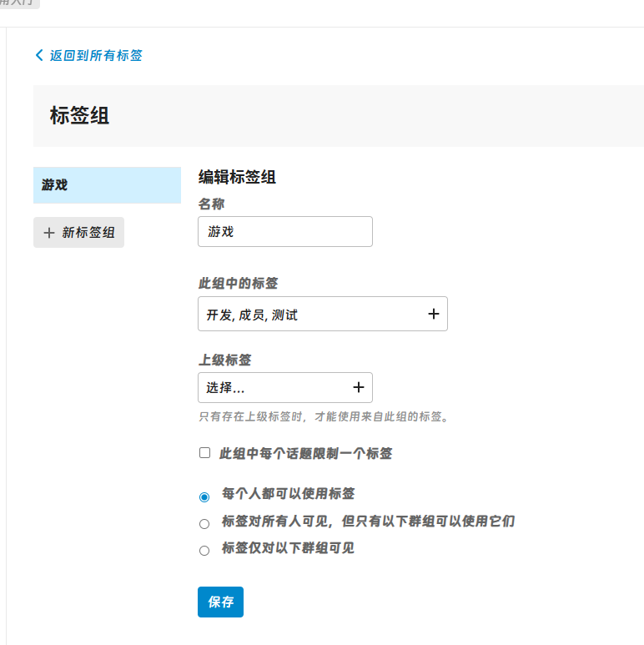The height and width of the screenshot is (645, 644).
Task: Click the plus icon on 新标签组
Action: (49, 233)
